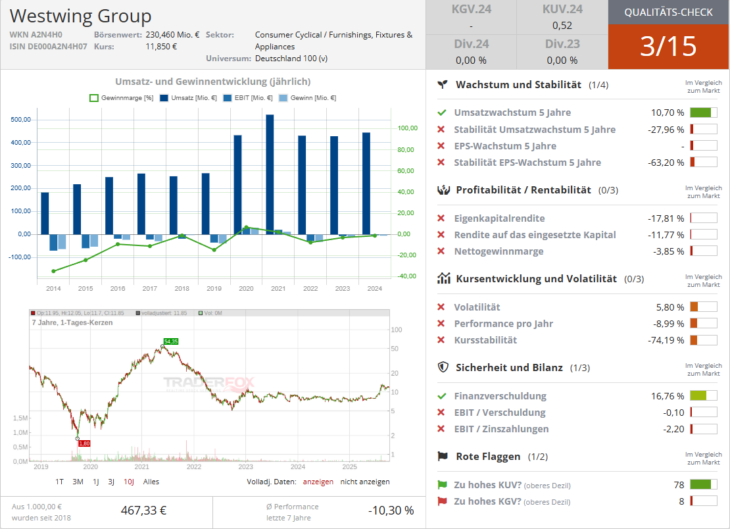Click the Profitabilität / Rentabilität hands icon
The image size is (730, 529).
pyautogui.click(x=443, y=190)
